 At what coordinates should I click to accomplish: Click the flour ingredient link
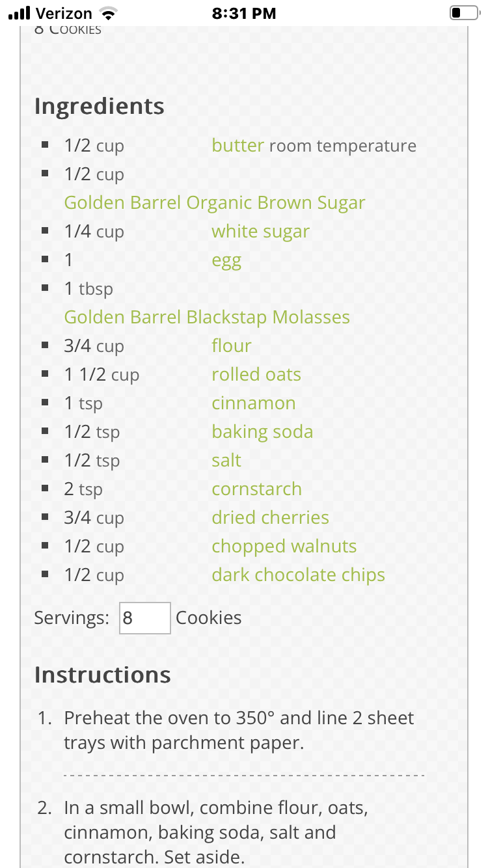(231, 346)
